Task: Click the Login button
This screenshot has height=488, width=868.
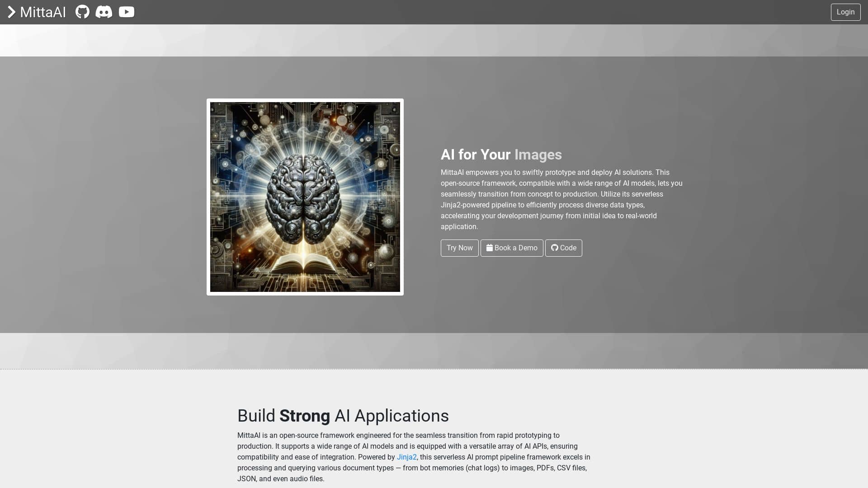Action: click(845, 12)
